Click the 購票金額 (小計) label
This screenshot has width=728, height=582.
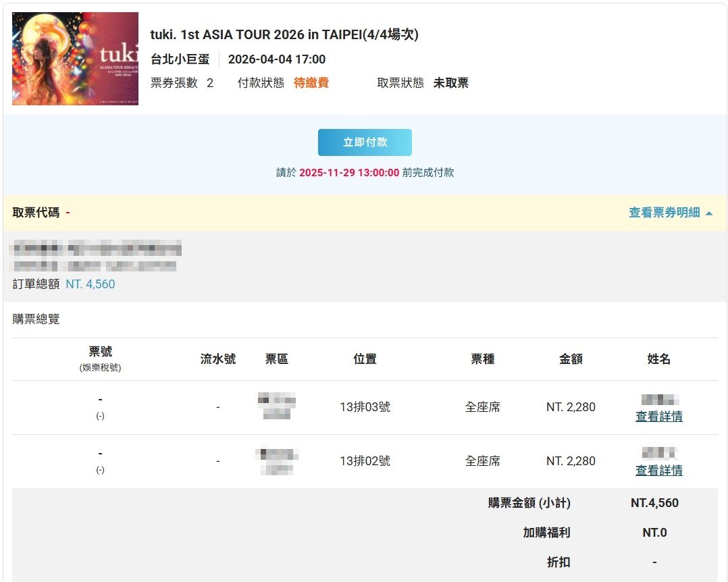tap(529, 502)
